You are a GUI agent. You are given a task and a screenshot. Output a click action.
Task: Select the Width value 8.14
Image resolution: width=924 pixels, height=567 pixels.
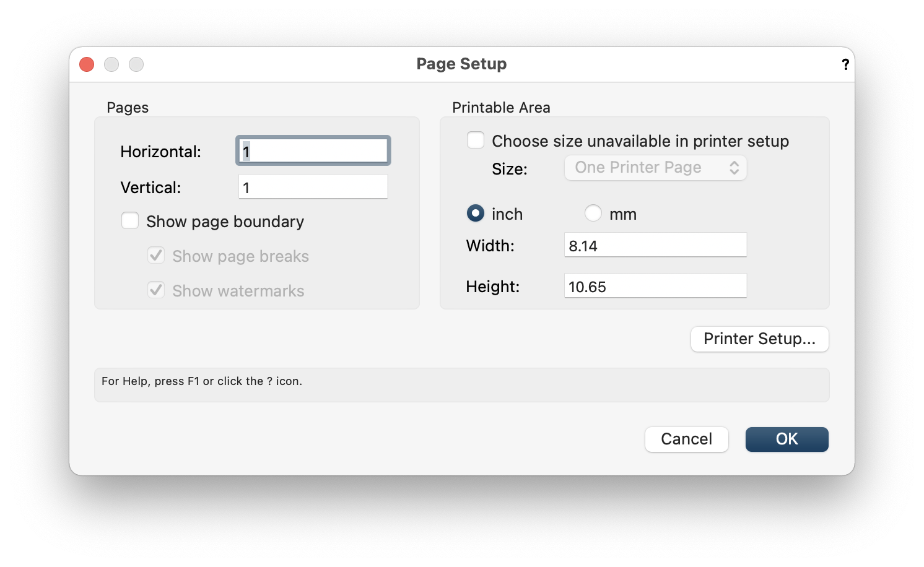[x=655, y=245]
